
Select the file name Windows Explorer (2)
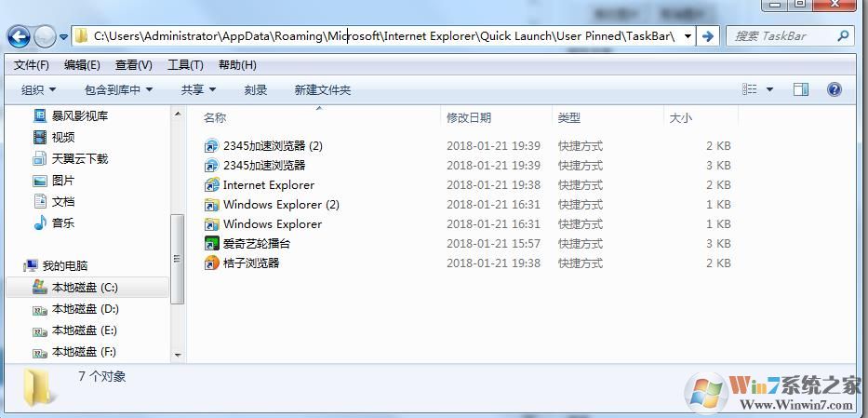pos(281,205)
